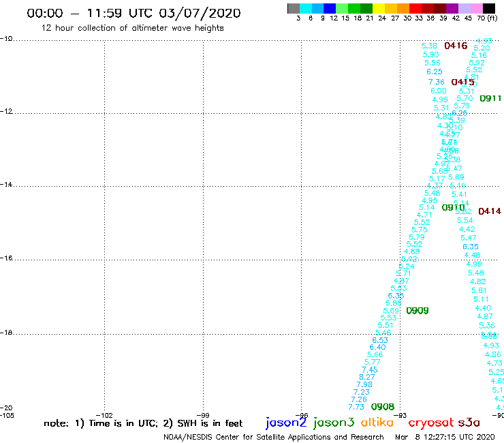The width and height of the screenshot is (504, 443).
Task: Click the 5.24 wave height value
Action: click(x=407, y=266)
